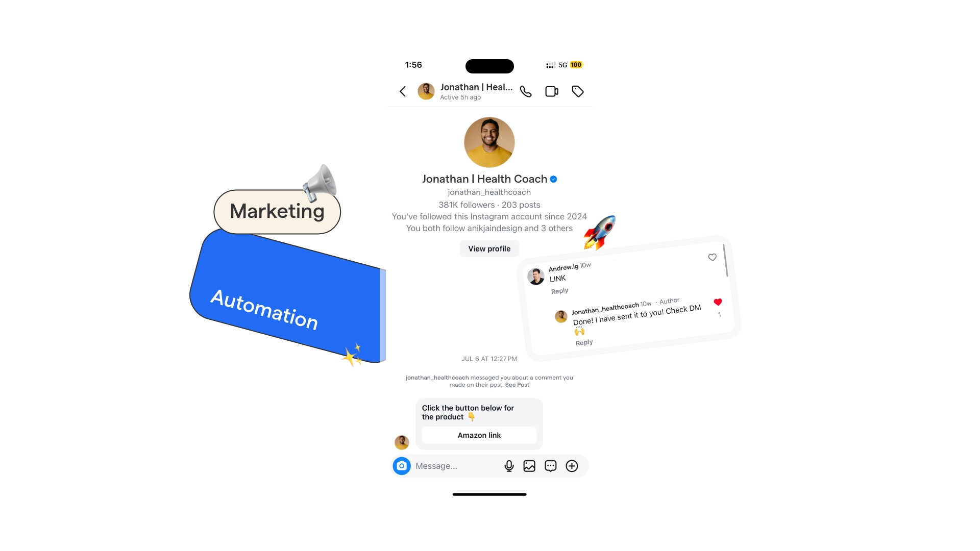Tap the camera icon in message bar
This screenshot has width=980, height=551.
tap(401, 466)
